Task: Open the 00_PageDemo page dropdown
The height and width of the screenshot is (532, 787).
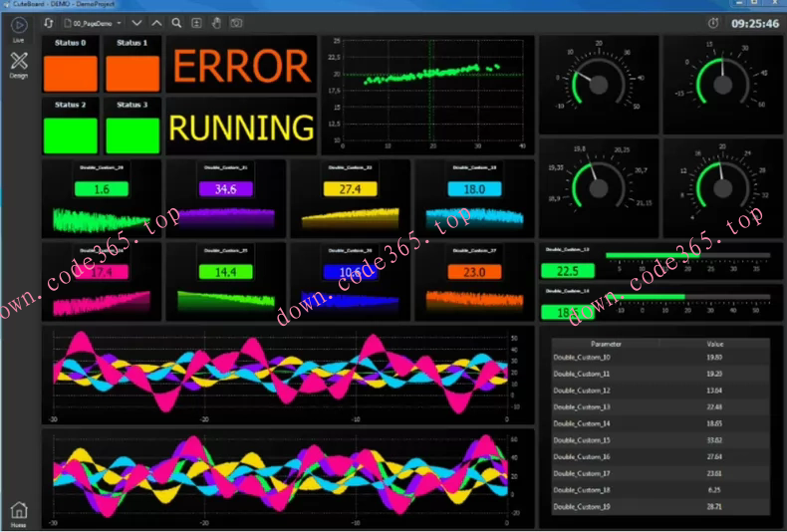Action: coord(93,23)
